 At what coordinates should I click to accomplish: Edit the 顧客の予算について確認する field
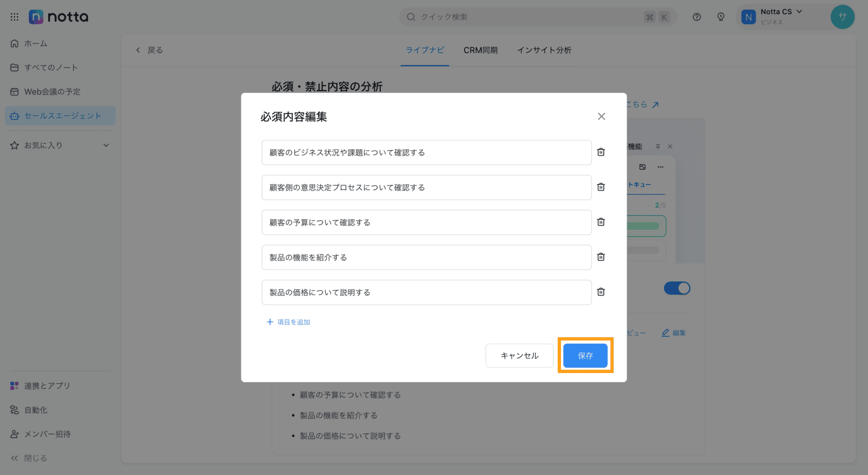pos(426,222)
